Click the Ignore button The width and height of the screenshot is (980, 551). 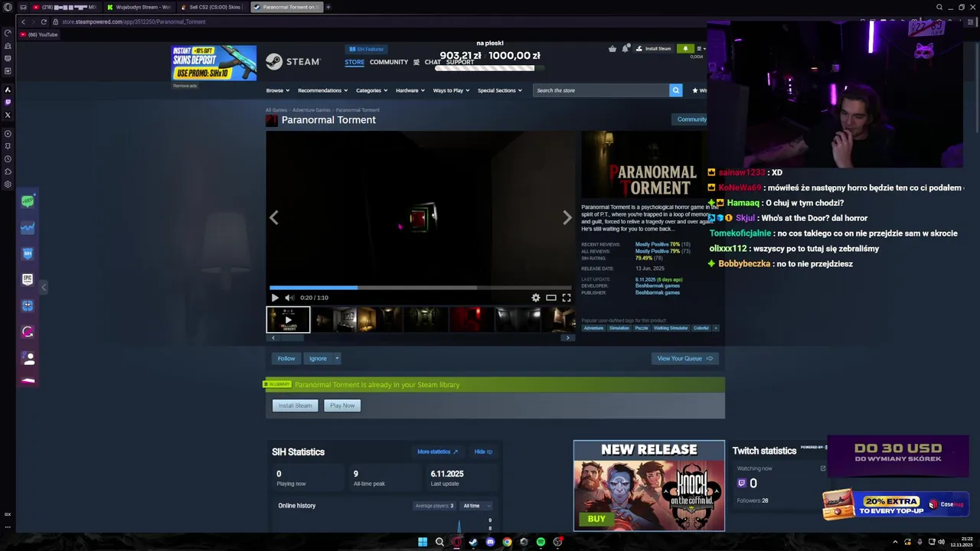(318, 358)
